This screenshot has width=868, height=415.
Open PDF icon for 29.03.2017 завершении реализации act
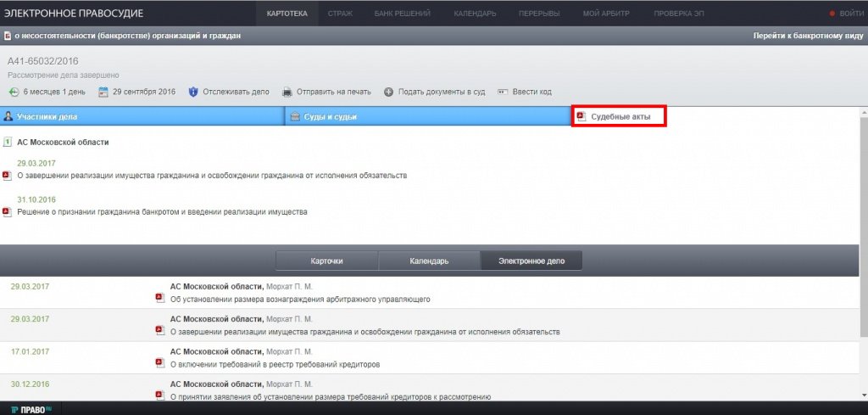click(7, 176)
